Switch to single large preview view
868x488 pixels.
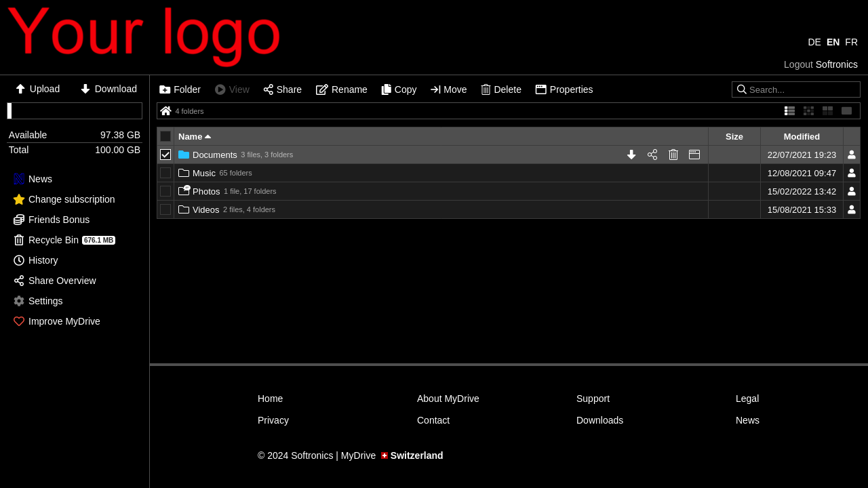pos(846,110)
